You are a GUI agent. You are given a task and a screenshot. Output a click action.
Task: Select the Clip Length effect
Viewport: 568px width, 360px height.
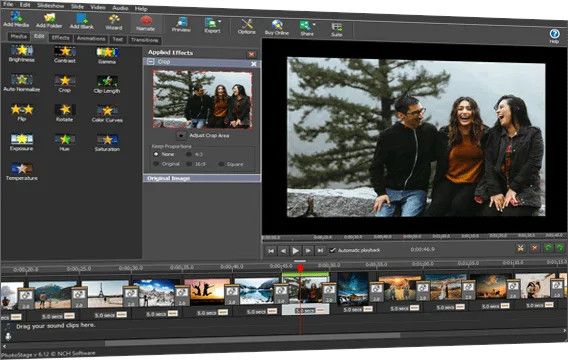pyautogui.click(x=107, y=85)
